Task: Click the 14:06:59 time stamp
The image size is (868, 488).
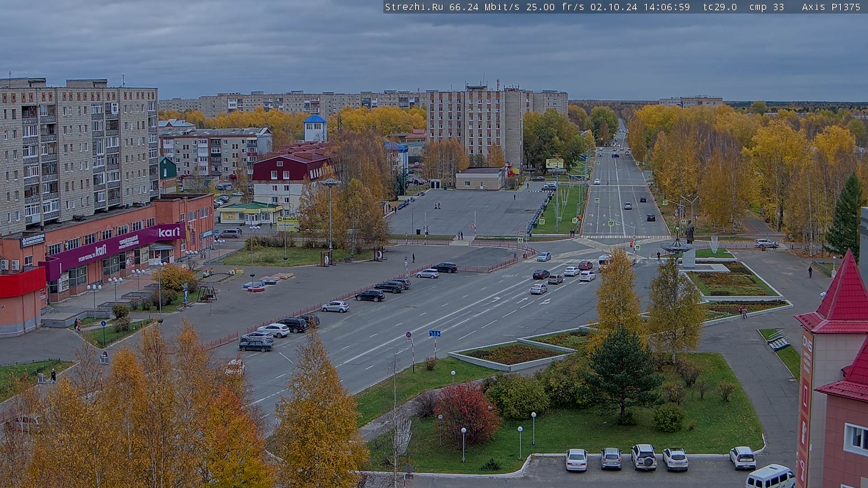Action: point(667,7)
